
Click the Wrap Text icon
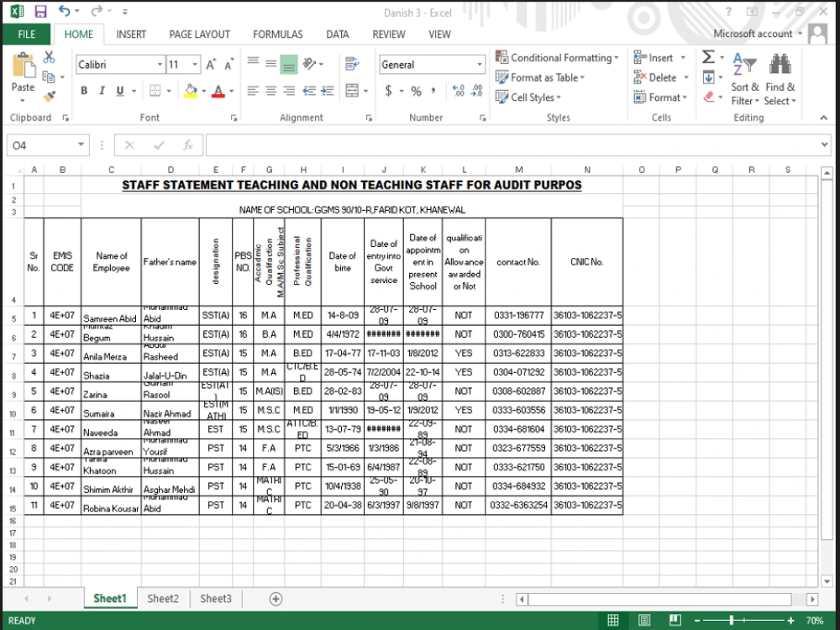point(352,64)
